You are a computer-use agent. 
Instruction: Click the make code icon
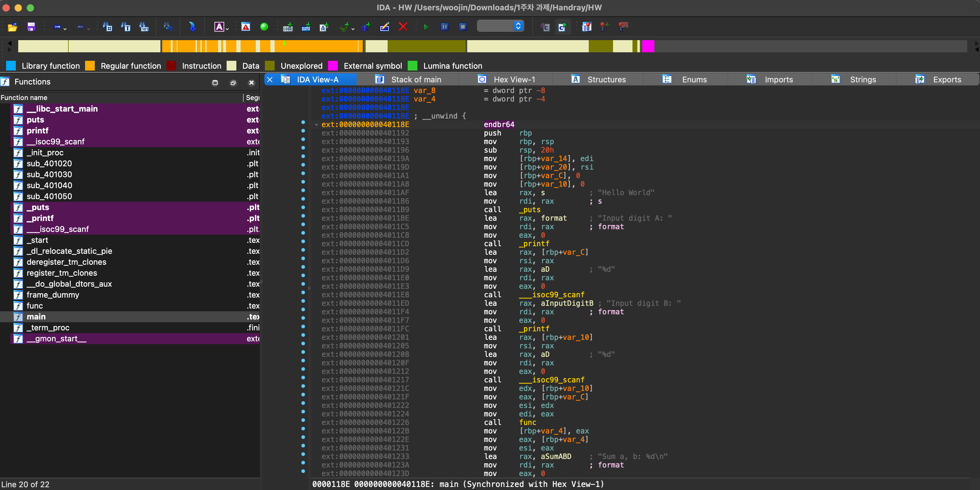[288, 27]
